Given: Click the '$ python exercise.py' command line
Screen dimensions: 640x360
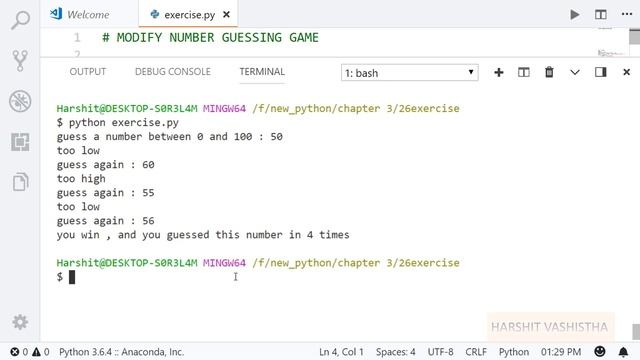Looking at the screenshot, I should [x=118, y=122].
